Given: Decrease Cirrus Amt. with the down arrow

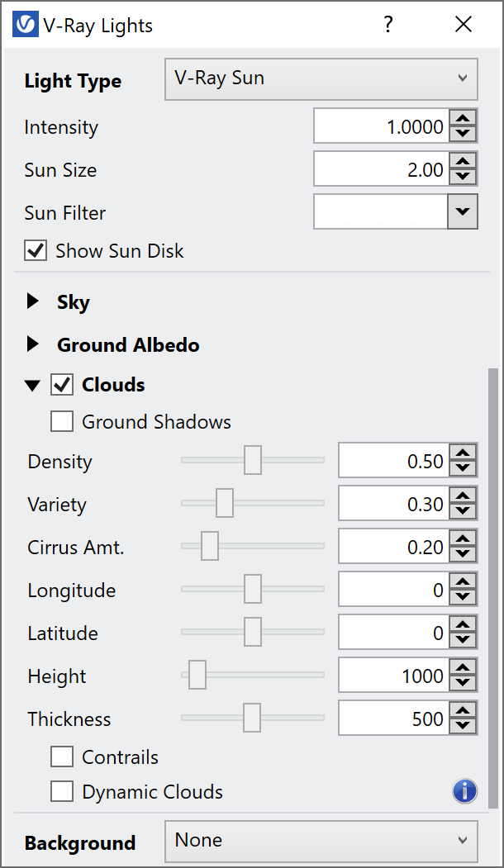Looking at the screenshot, I should [463, 554].
